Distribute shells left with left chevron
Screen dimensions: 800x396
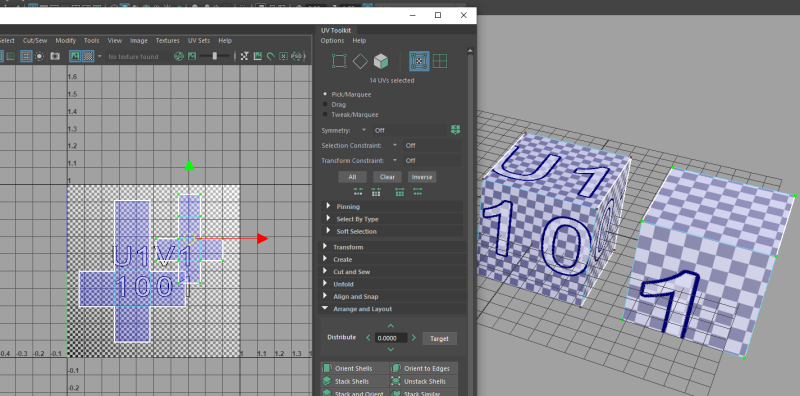point(368,338)
